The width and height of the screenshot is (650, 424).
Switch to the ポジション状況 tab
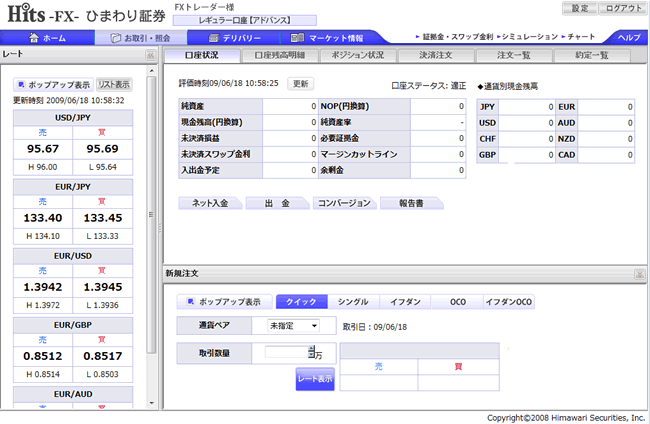358,56
